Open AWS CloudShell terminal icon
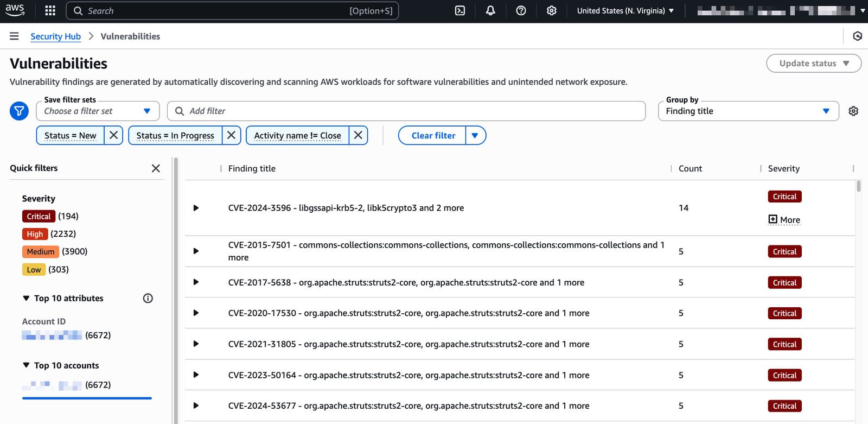The height and width of the screenshot is (424, 868). point(459,11)
